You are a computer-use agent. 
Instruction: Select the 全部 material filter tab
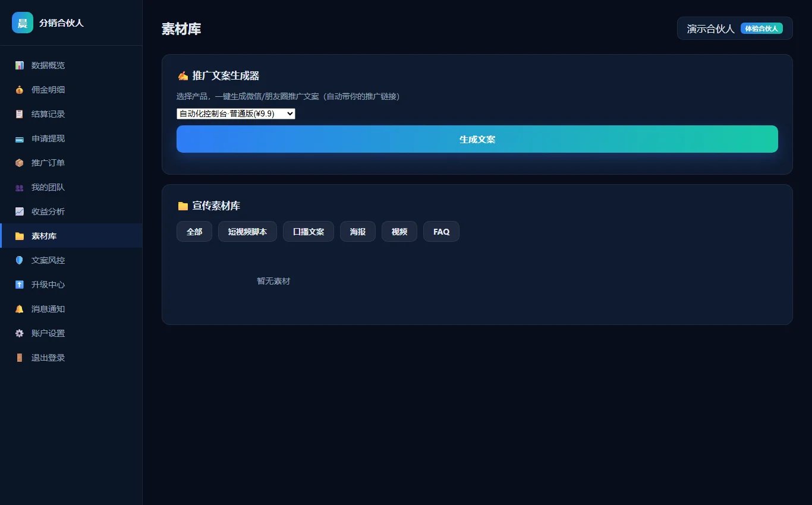(x=194, y=232)
